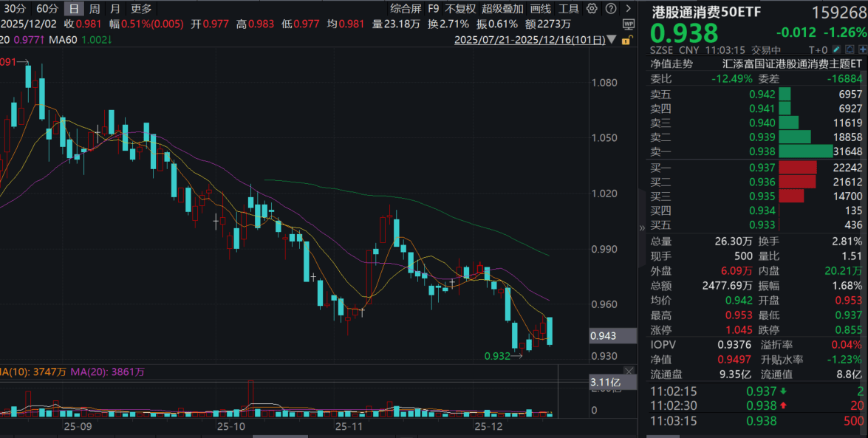
Task: Switch to the 60分 period tab
Action: pyautogui.click(x=47, y=9)
